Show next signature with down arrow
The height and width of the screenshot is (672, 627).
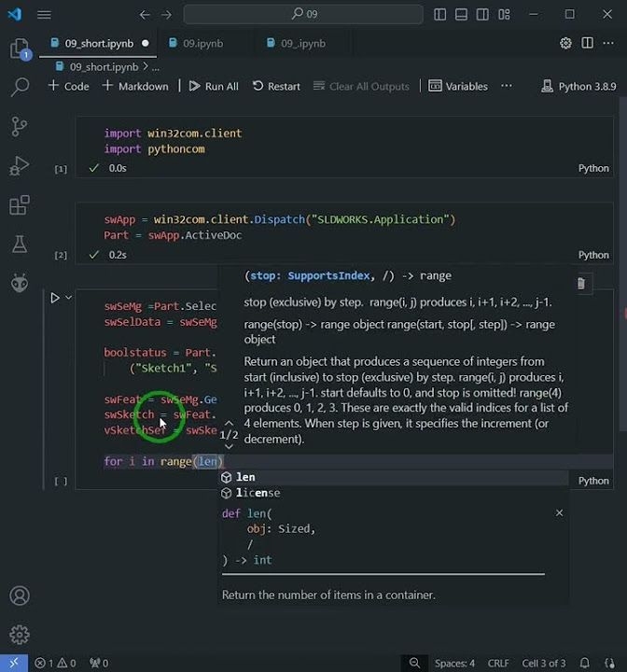[229, 446]
